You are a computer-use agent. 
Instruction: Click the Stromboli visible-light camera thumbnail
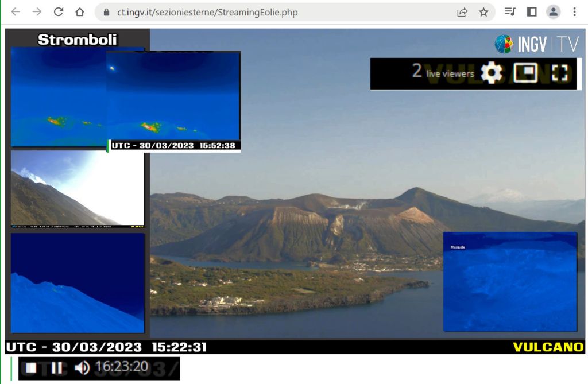pos(78,188)
